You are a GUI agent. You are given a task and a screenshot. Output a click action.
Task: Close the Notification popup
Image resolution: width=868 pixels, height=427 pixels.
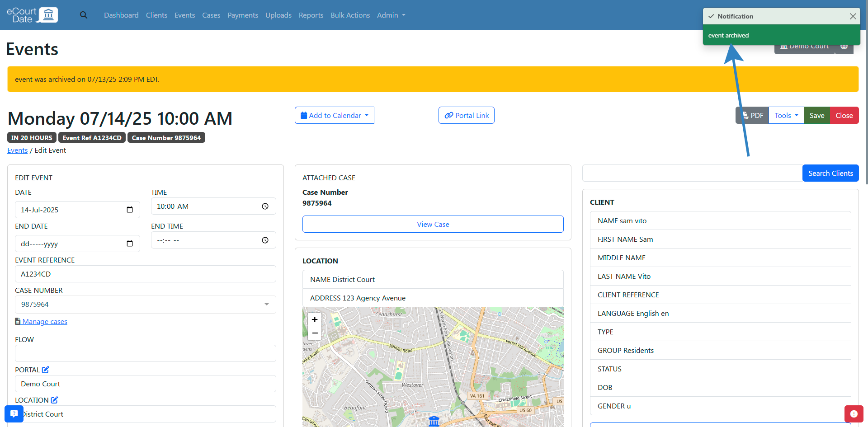(853, 16)
